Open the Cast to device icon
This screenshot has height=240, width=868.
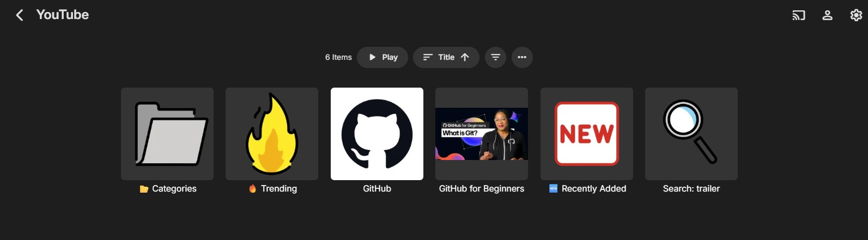tap(798, 15)
